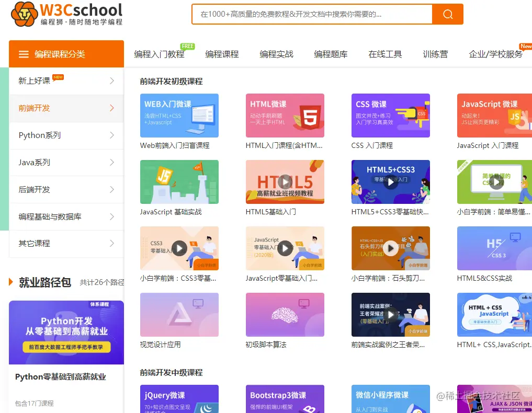The height and width of the screenshot is (413, 532).
Task: Open the Python开发 career path banner
Action: pyautogui.click(x=66, y=332)
